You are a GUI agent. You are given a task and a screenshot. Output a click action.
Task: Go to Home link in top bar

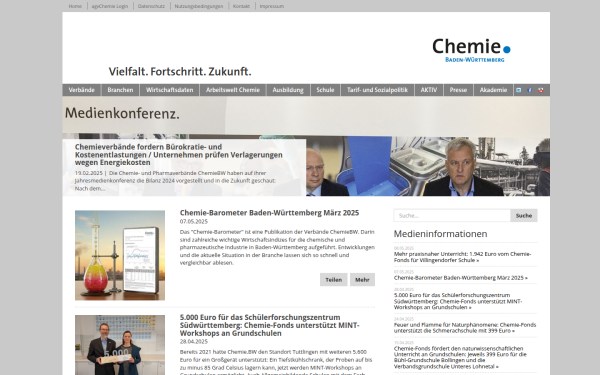point(75,6)
